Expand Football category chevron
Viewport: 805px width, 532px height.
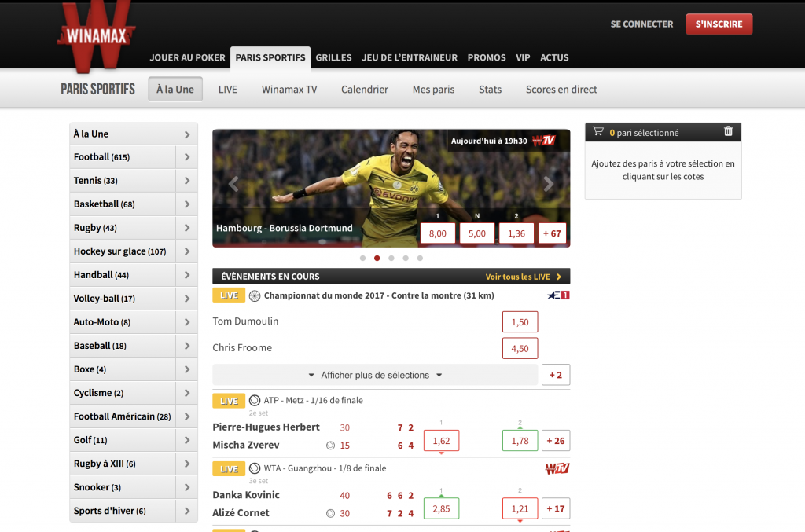tap(187, 157)
